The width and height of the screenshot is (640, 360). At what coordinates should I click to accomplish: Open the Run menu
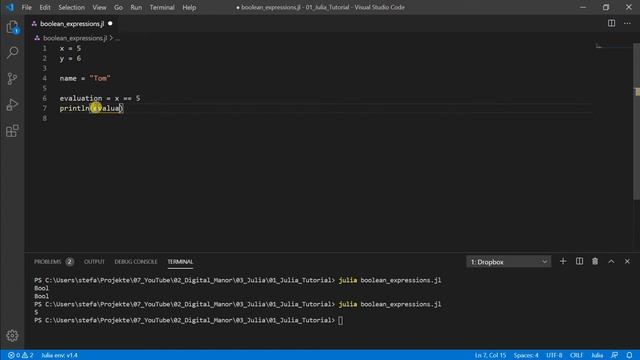point(136,7)
